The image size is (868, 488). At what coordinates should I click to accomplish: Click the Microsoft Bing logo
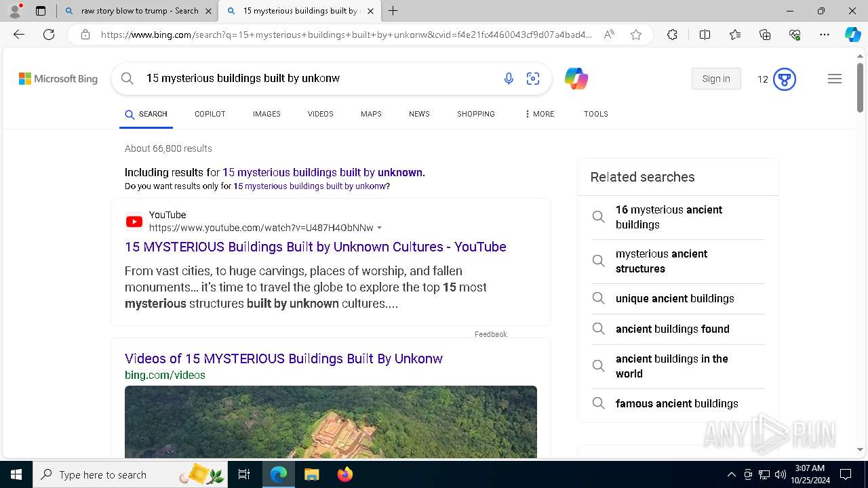click(58, 79)
